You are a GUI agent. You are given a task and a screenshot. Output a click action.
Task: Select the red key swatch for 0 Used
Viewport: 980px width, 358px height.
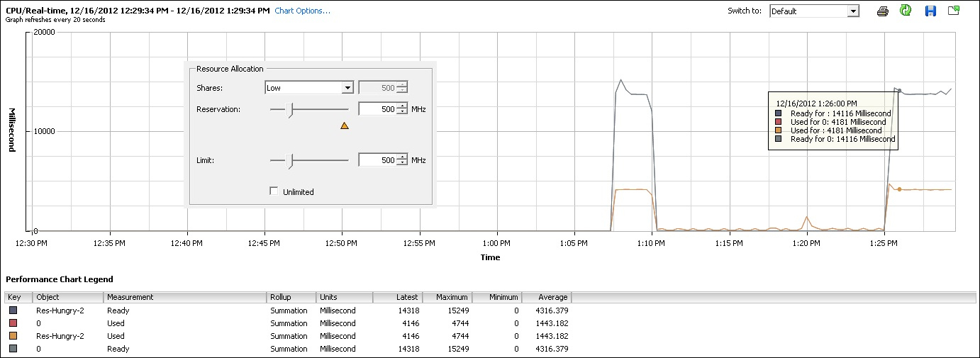[x=12, y=323]
